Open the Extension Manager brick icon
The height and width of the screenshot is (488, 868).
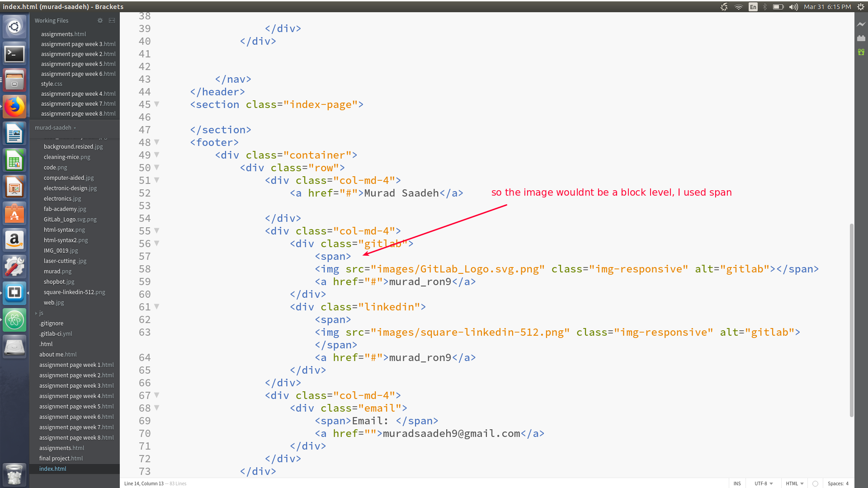pyautogui.click(x=861, y=38)
